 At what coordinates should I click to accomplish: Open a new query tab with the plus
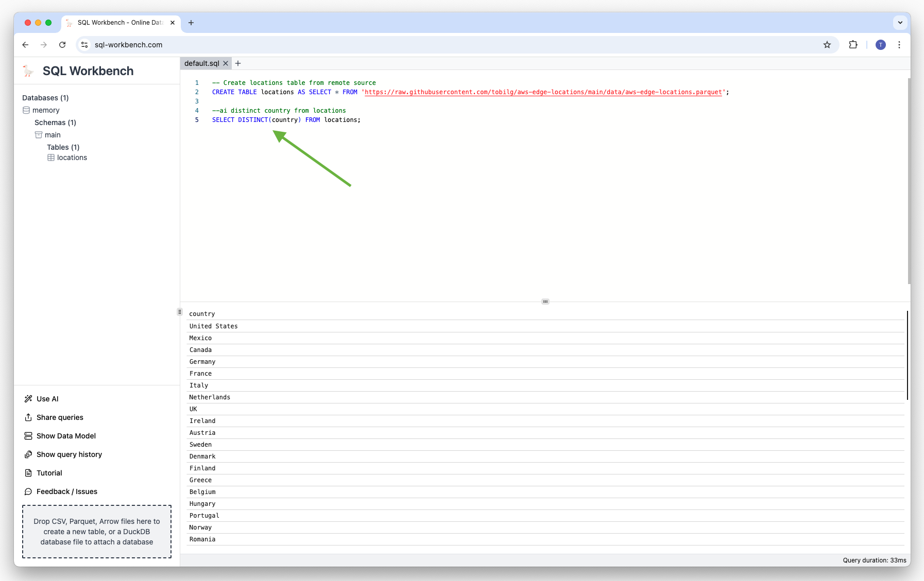(x=238, y=63)
